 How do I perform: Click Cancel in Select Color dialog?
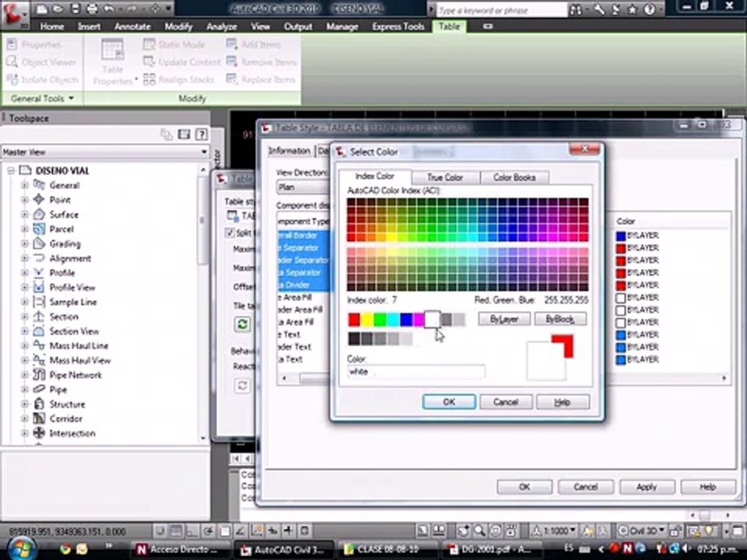click(x=506, y=402)
